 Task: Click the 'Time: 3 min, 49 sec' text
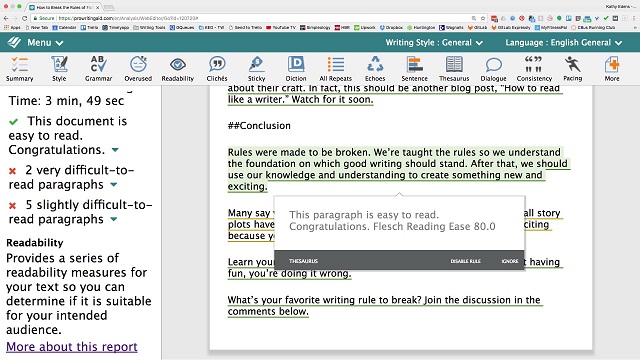point(66,100)
